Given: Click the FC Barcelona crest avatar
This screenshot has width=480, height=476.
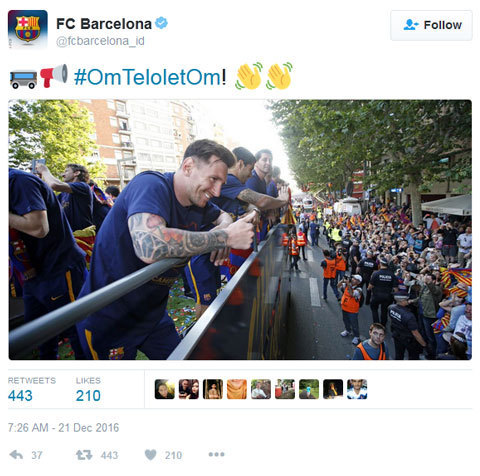Looking at the screenshot, I should click(28, 29).
